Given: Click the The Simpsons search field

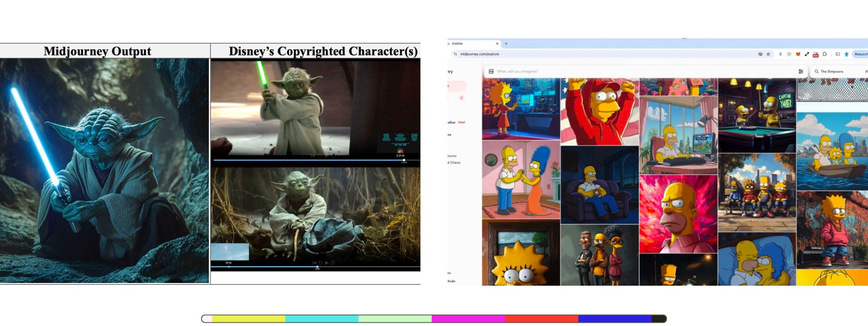Looking at the screenshot, I should tap(840, 72).
